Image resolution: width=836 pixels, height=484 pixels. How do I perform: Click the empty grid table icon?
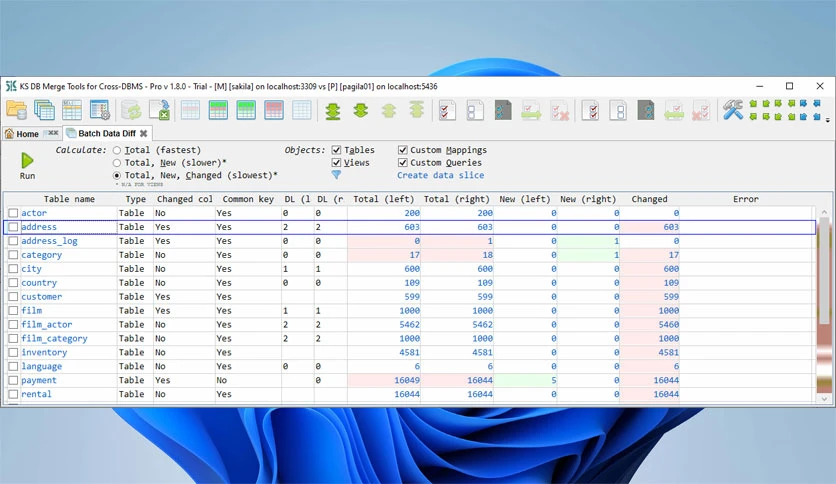point(301,110)
